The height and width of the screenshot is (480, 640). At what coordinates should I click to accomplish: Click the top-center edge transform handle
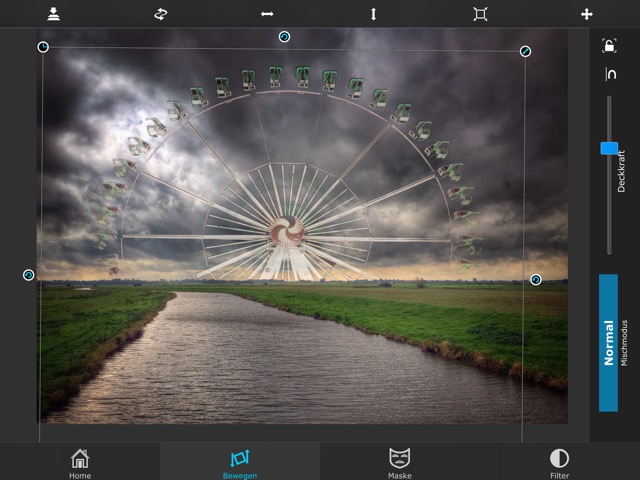tap(285, 37)
